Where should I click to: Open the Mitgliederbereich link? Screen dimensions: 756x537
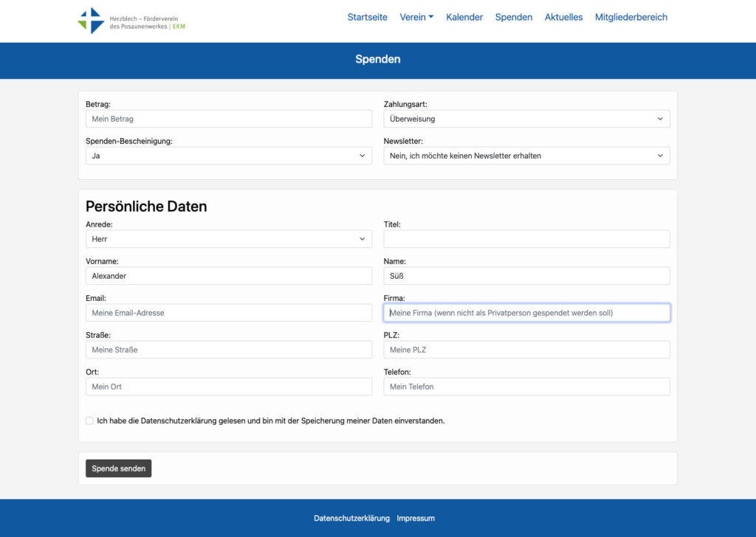tap(630, 17)
